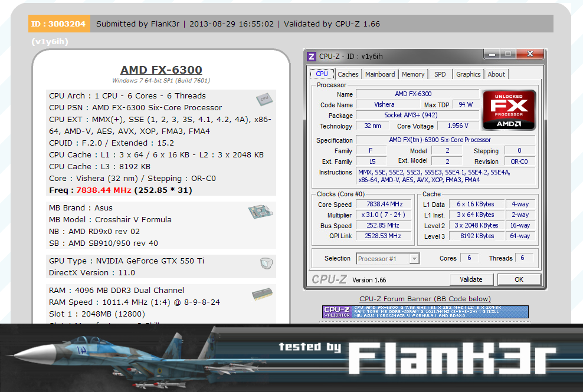Minimize the CPU-Z window
583x392 pixels.
pyautogui.click(x=492, y=54)
